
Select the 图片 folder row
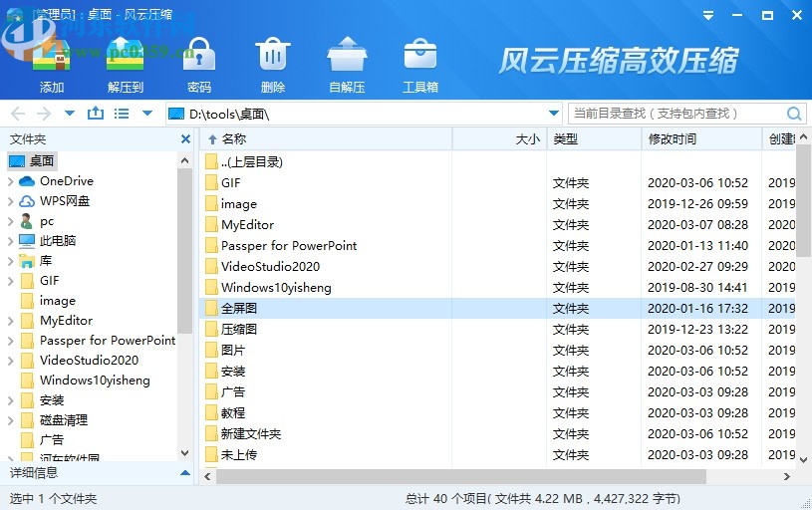[x=497, y=350]
